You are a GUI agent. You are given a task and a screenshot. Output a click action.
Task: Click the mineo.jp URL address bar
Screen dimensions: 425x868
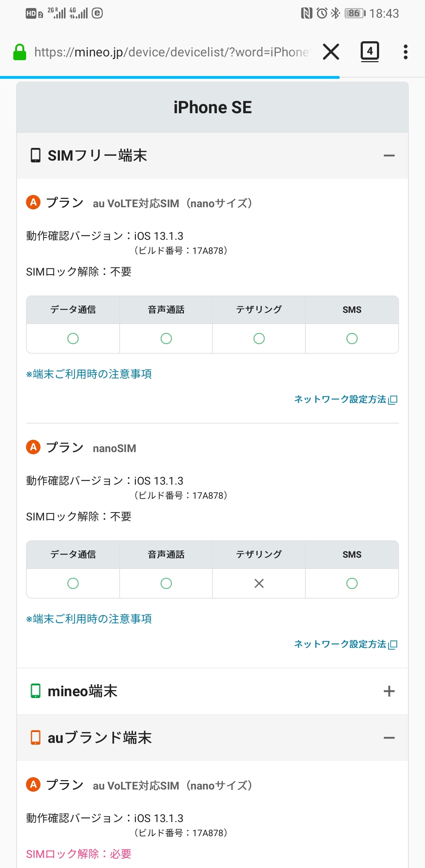pos(172,52)
